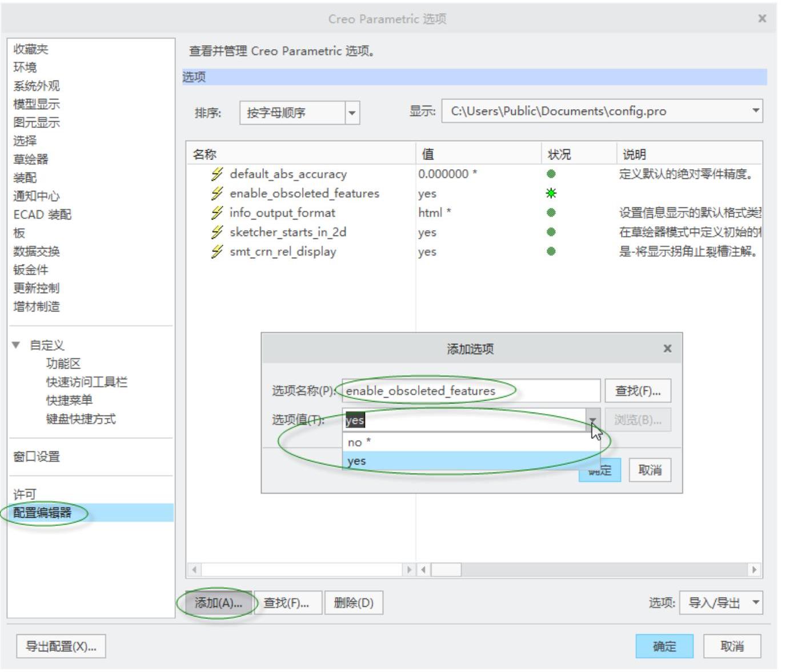786x672 pixels.
Task: Open the 许可 category
Action: (x=25, y=494)
